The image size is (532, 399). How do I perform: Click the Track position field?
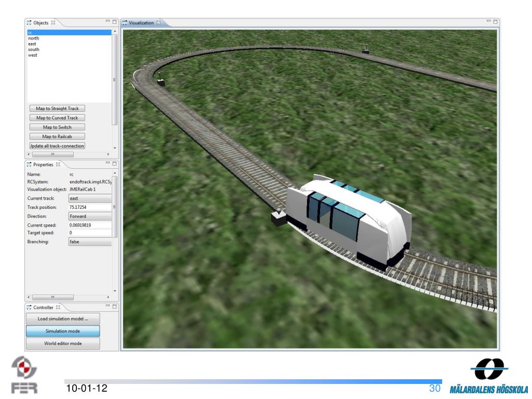click(x=90, y=207)
